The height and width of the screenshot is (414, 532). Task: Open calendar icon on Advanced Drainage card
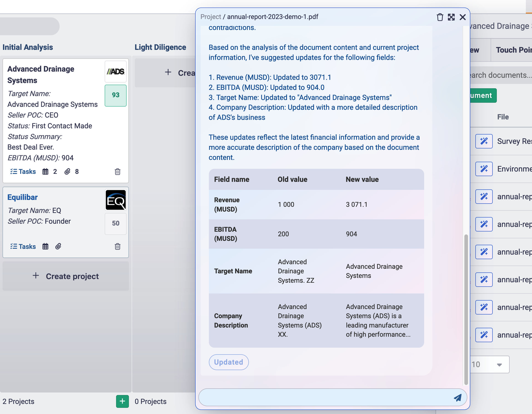tap(45, 172)
